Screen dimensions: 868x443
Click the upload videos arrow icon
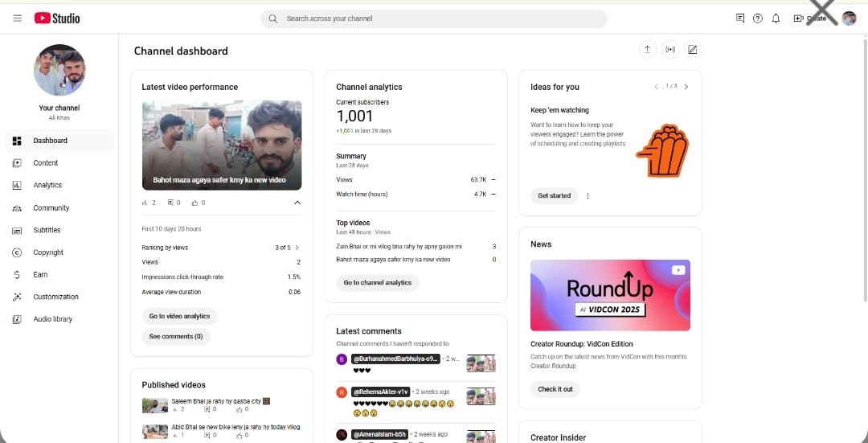click(647, 49)
